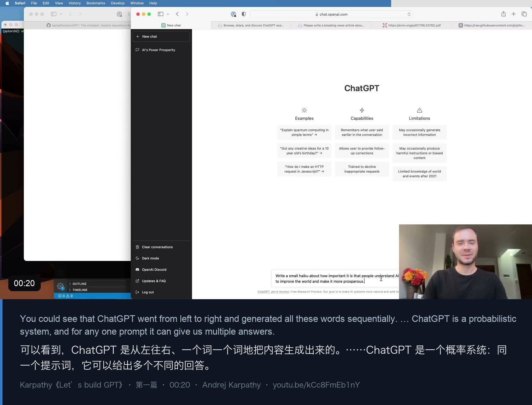532x405 pixels.
Task: Click the moon icon for Dark mode
Action: coord(137,258)
